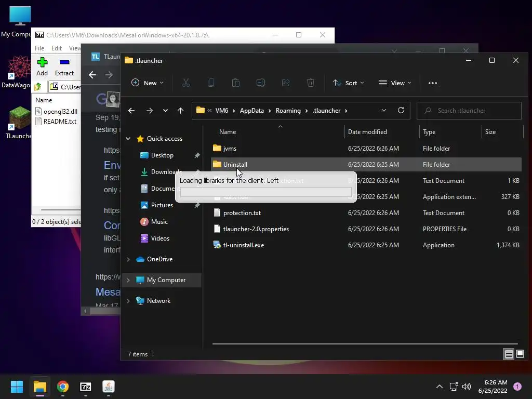The height and width of the screenshot is (399, 532).
Task: Click the loading libraries progress bar
Action: click(x=265, y=192)
